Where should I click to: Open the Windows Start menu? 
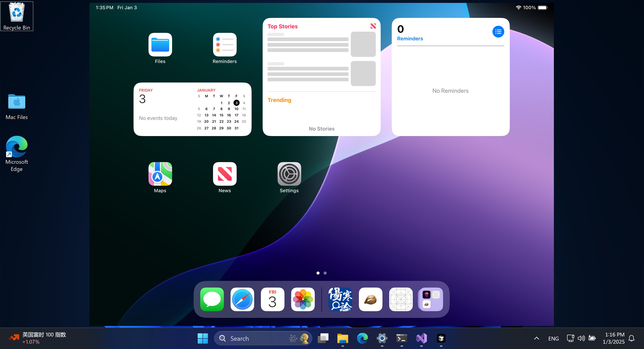click(x=203, y=338)
